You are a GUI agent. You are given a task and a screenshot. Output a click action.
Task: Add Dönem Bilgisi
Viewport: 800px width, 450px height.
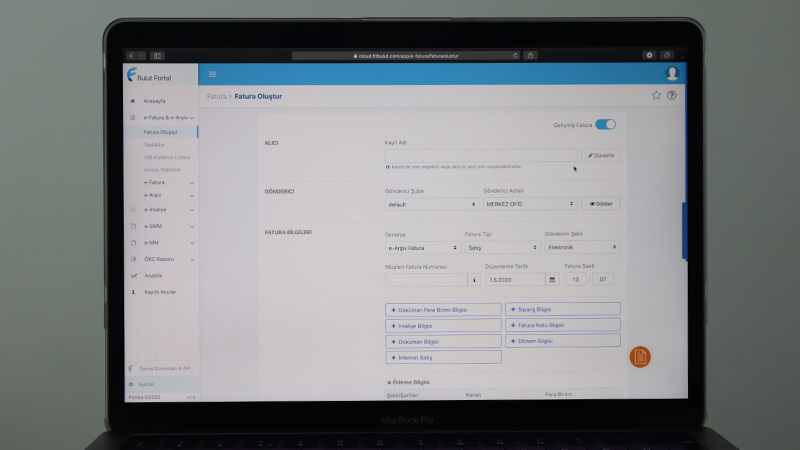(x=563, y=341)
